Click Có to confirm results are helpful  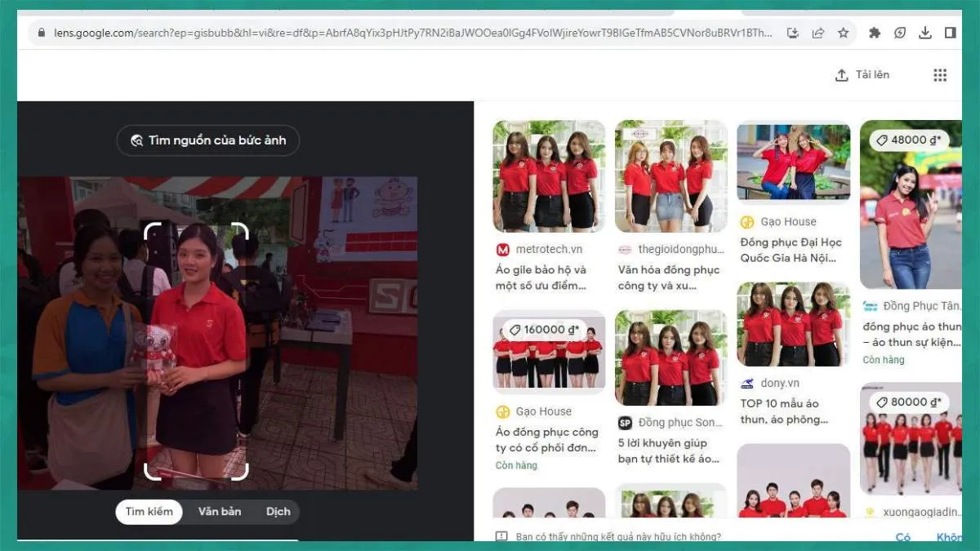[902, 537]
